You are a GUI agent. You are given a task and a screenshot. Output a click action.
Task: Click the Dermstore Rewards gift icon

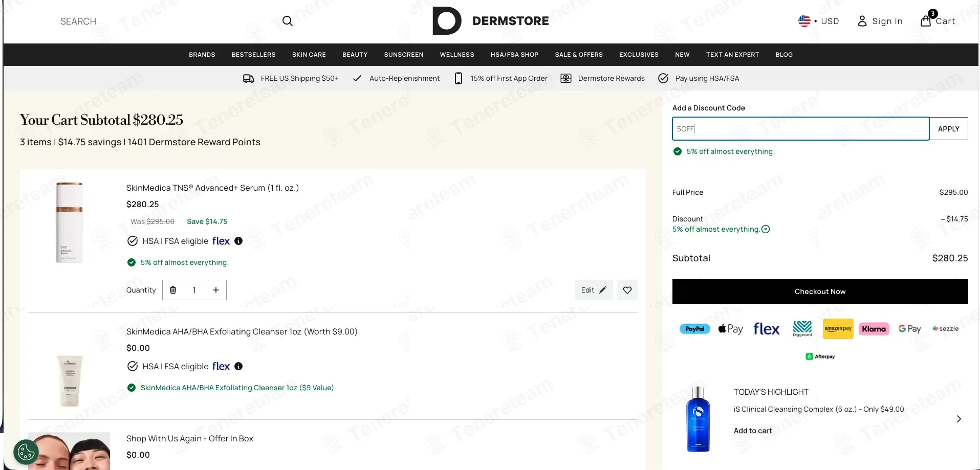566,78
